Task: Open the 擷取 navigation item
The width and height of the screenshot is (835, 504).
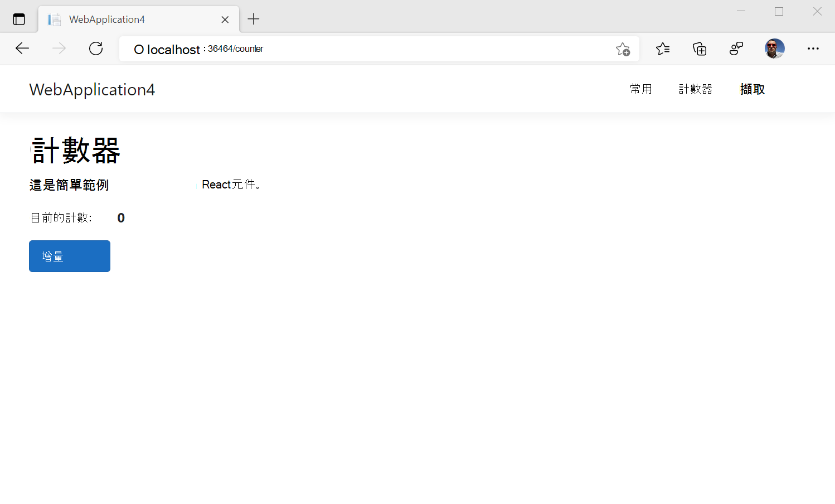Action: pyautogui.click(x=752, y=89)
